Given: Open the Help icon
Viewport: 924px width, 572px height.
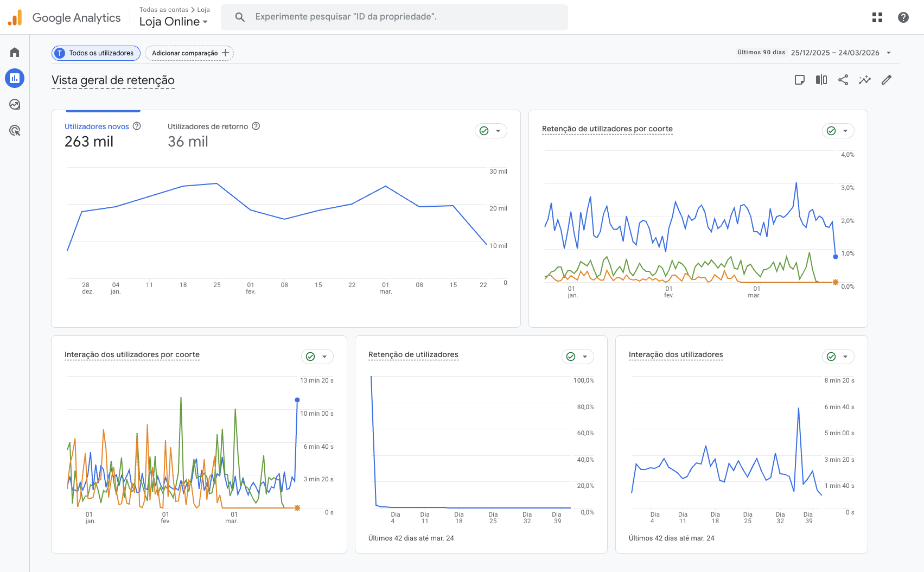Looking at the screenshot, I should coord(903,17).
